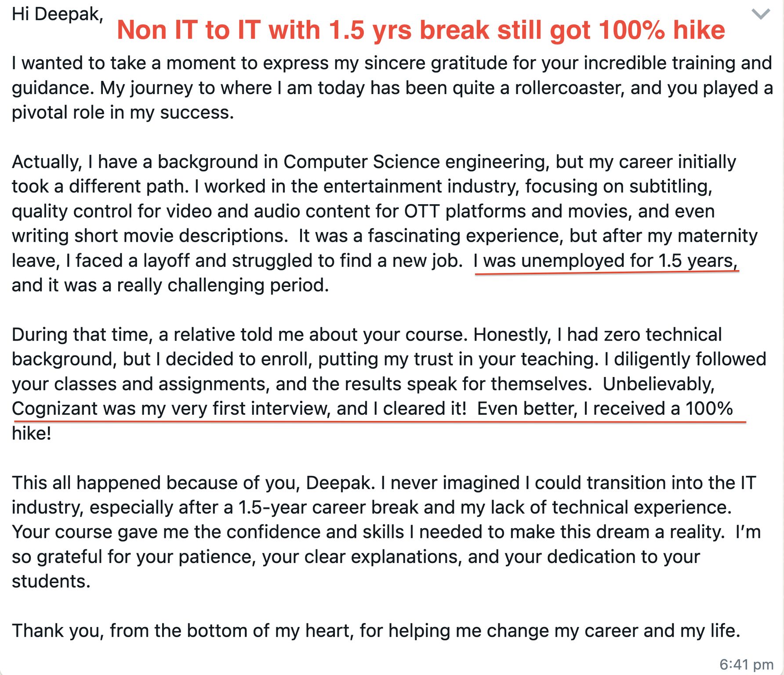Click "your classes and assignments" phrase
The image size is (784, 675).
point(139,384)
